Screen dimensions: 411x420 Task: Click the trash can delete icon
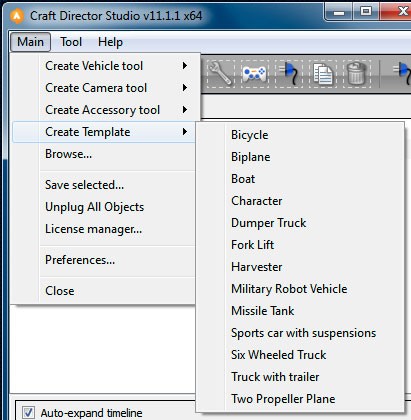[x=356, y=74]
